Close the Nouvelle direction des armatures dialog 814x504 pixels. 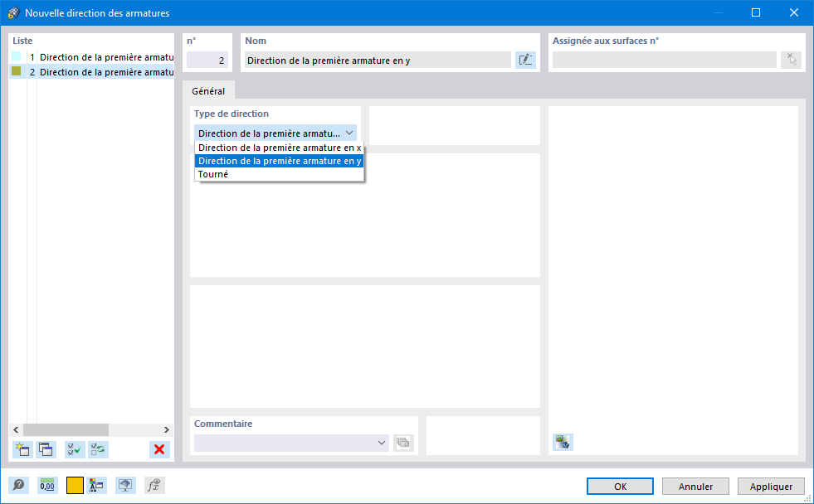tap(794, 13)
